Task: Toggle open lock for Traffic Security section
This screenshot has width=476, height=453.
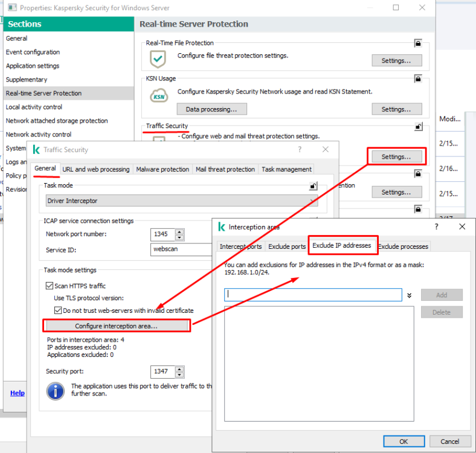Action: click(419, 127)
